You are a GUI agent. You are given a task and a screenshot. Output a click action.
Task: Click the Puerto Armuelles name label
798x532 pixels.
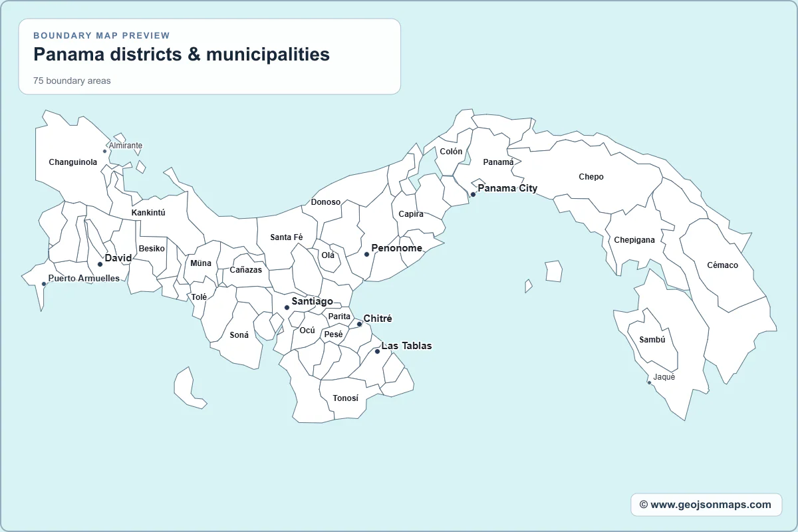coord(84,279)
